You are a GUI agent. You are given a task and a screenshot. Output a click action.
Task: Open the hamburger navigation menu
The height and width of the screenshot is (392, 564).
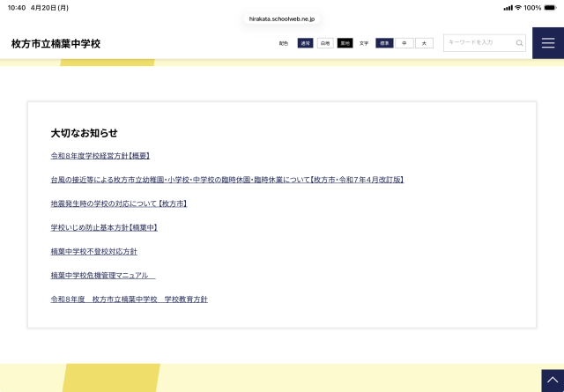coord(547,43)
